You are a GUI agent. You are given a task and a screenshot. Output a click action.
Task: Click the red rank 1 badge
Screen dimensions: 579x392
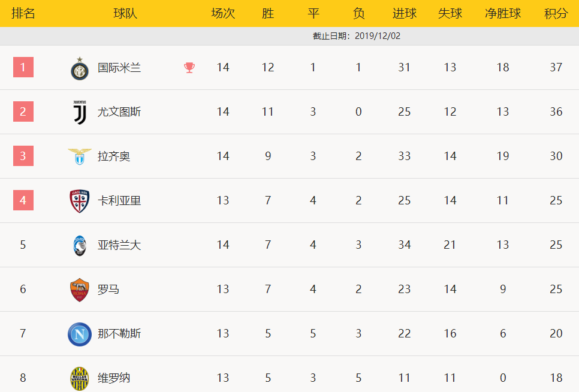click(x=23, y=67)
